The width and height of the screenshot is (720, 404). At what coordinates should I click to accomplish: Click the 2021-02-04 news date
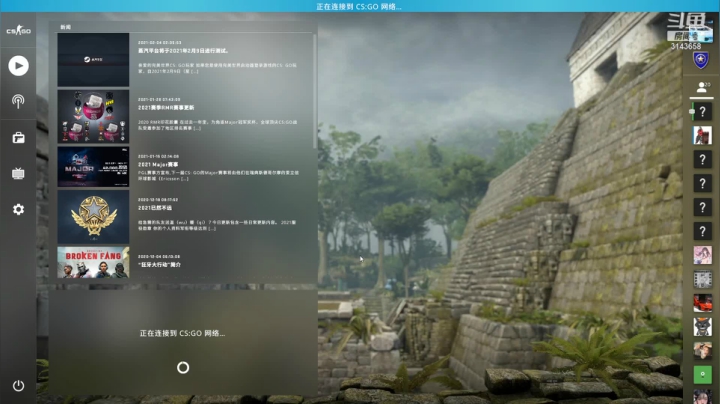[x=159, y=42]
